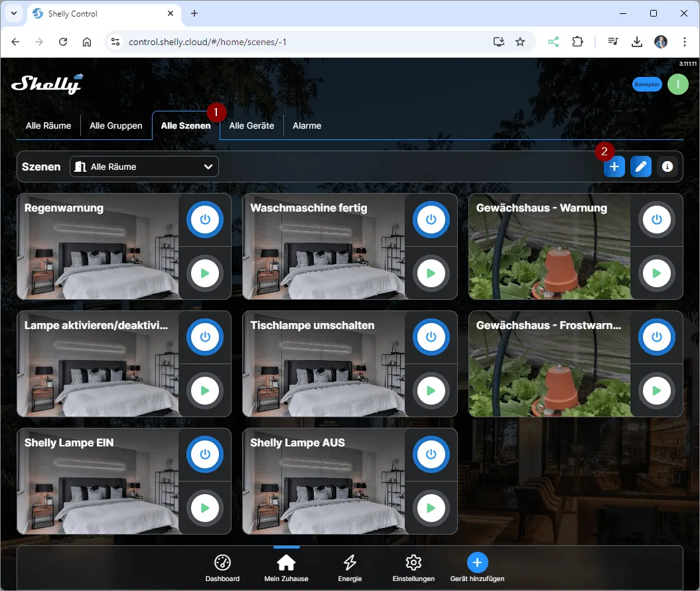
Task: Click the pencil edit scenes icon
Action: [x=640, y=167]
